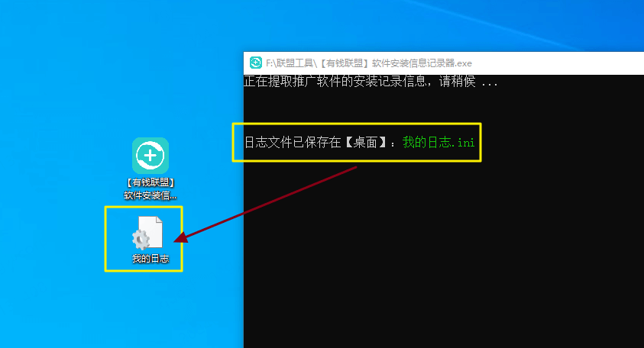Viewport: 644px width, 348px height.
Task: Click the console title path text 软件安装信息记录器.exe
Action: [x=422, y=63]
